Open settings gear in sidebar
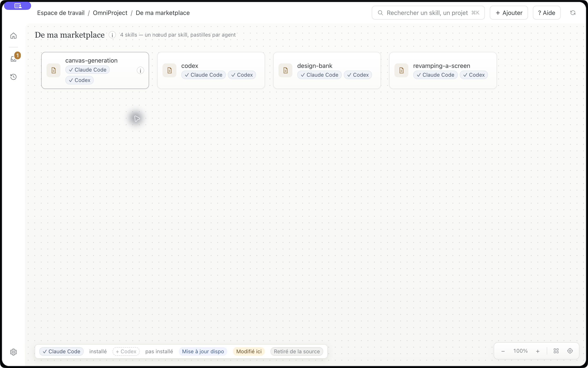Screen dimensions: 588x368 (13, 352)
